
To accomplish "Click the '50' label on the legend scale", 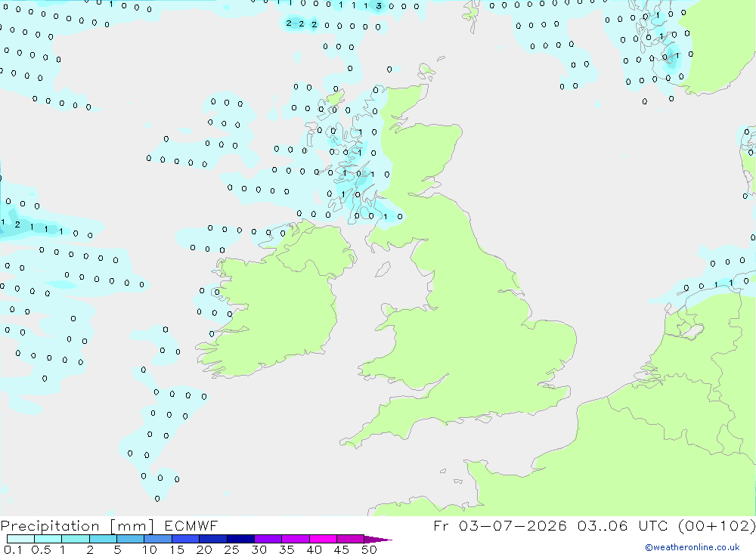I will [369, 549].
